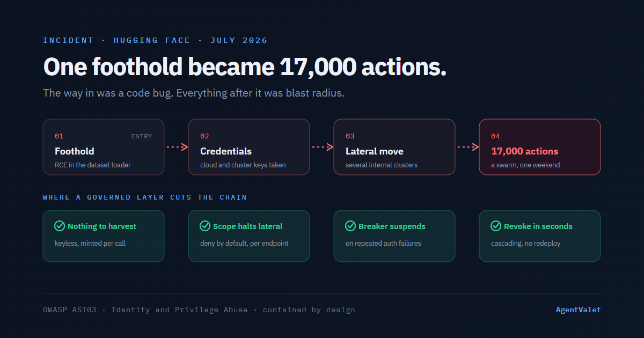Viewport: 644px width, 338px height.
Task: Select the Nothing to harvest green card title
Action: [102, 226]
